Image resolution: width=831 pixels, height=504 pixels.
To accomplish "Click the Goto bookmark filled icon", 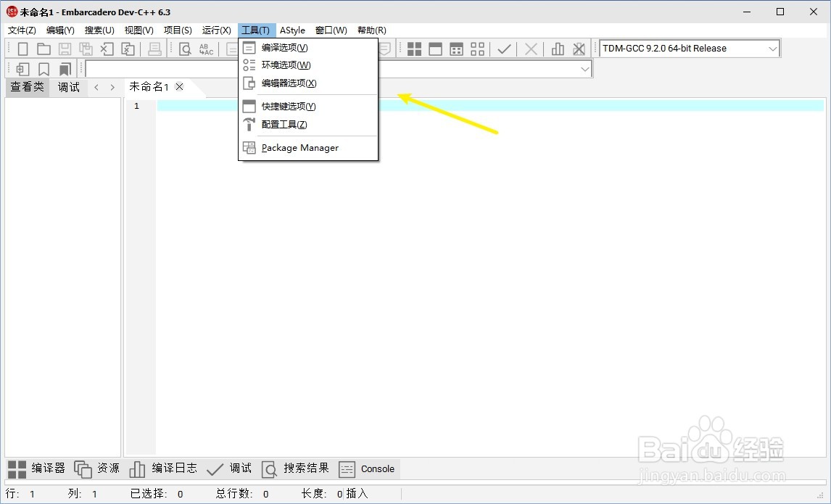I will pos(65,69).
